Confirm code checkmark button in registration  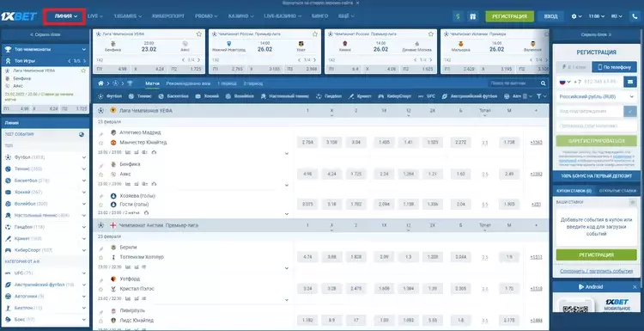(x=630, y=111)
